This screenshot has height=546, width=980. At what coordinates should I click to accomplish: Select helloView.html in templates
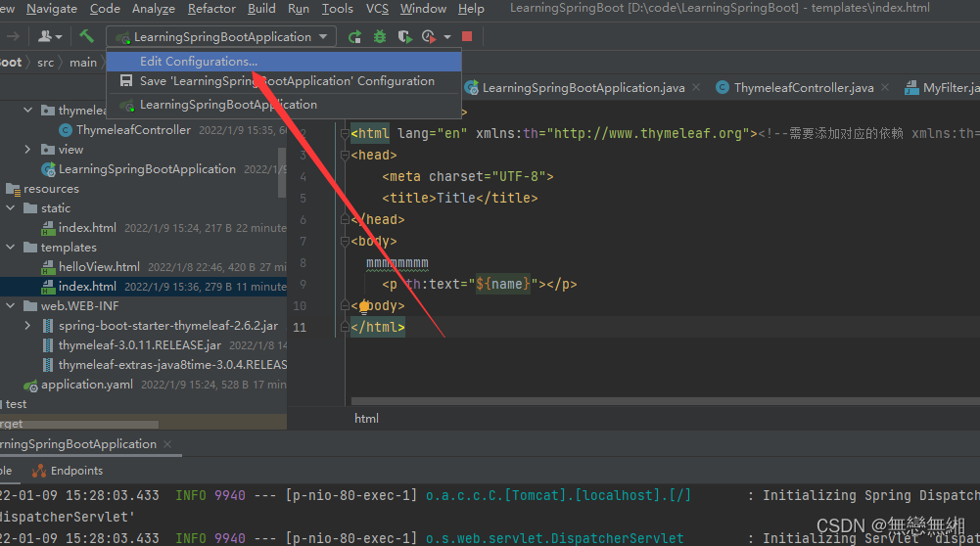point(99,267)
